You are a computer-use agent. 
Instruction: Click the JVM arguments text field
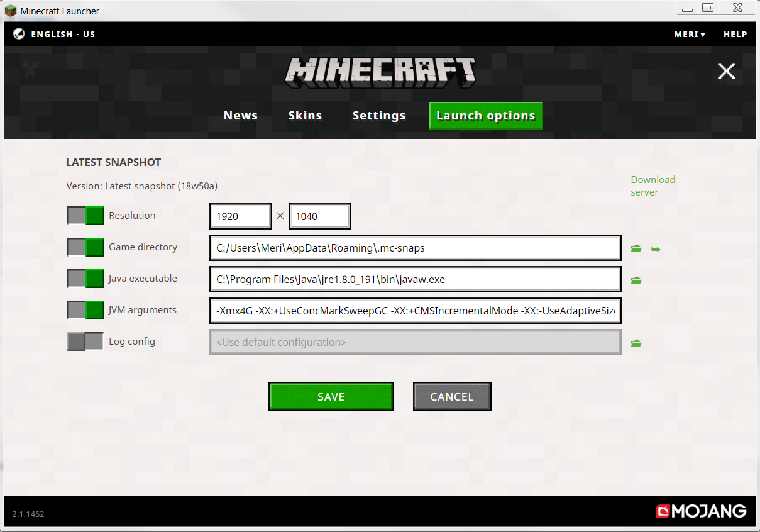416,311
